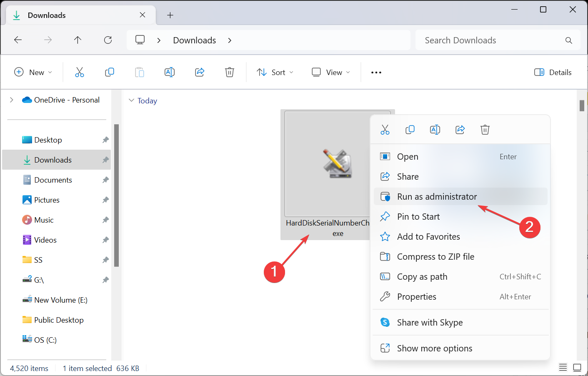Expand the OneDrive - Personal tree node
The image size is (588, 376).
[12, 100]
